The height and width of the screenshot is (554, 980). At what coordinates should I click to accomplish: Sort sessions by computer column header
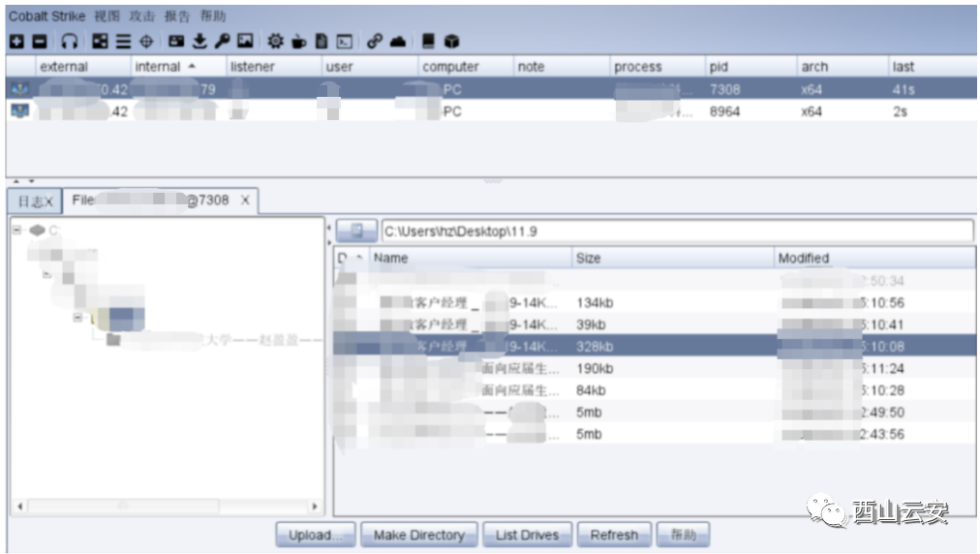coord(466,66)
